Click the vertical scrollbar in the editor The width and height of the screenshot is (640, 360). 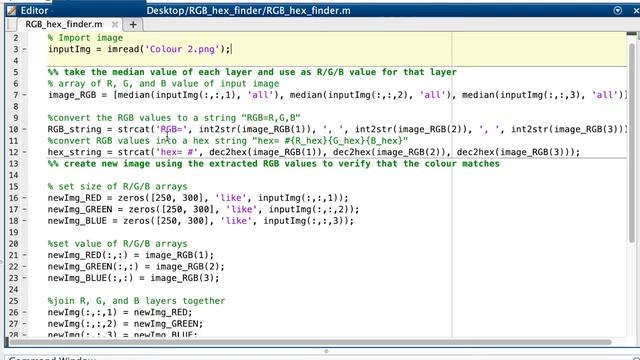click(631, 143)
